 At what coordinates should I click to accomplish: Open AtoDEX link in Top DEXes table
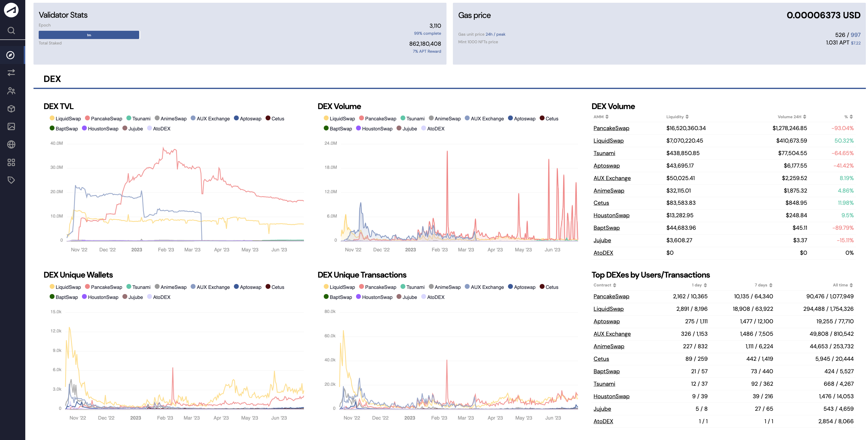point(603,421)
